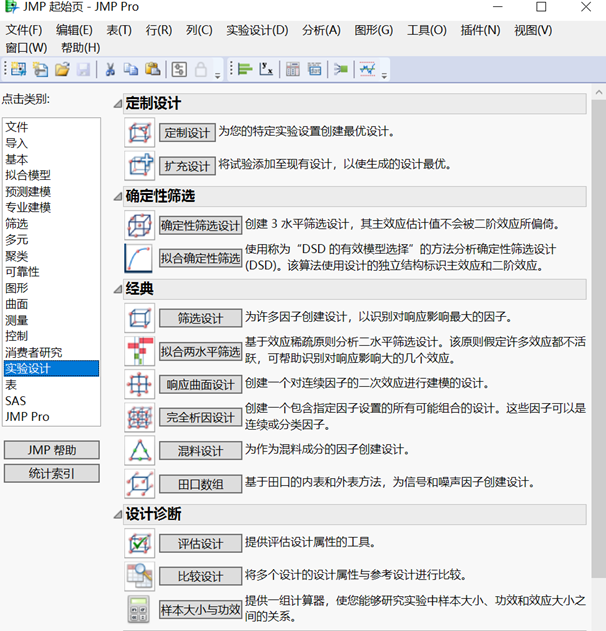
Task: Click the green Fit Model toolbar icon
Action: coord(341,69)
